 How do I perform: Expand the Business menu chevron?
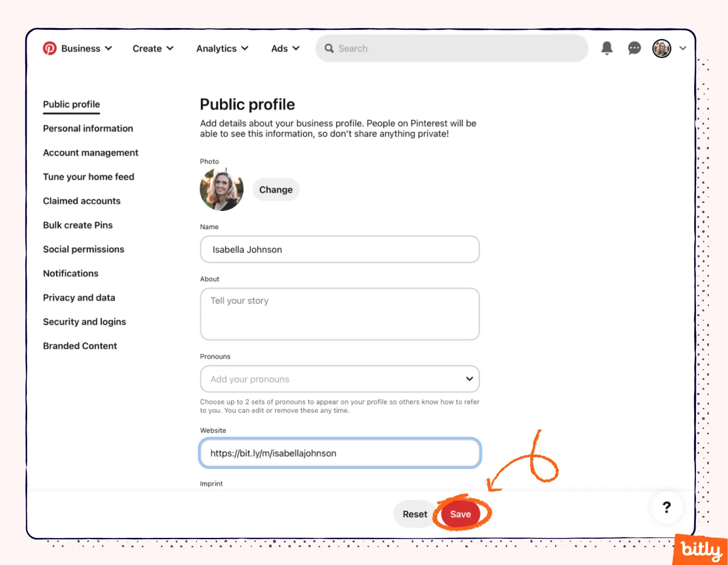click(108, 48)
